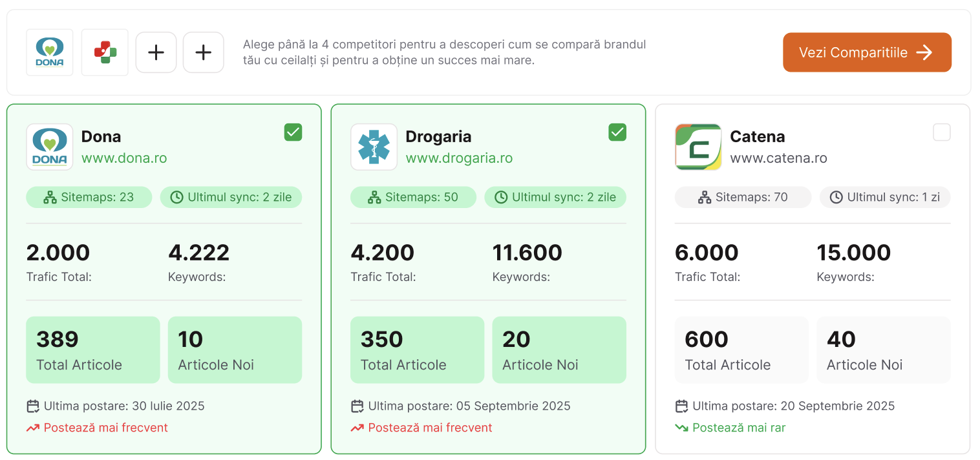
Task: Open the www.drogaria.ro link
Action: tap(459, 158)
